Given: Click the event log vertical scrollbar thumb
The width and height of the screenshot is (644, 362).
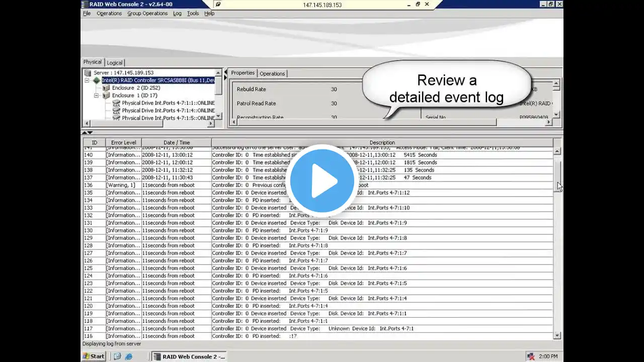Looking at the screenshot, I should point(557,172).
